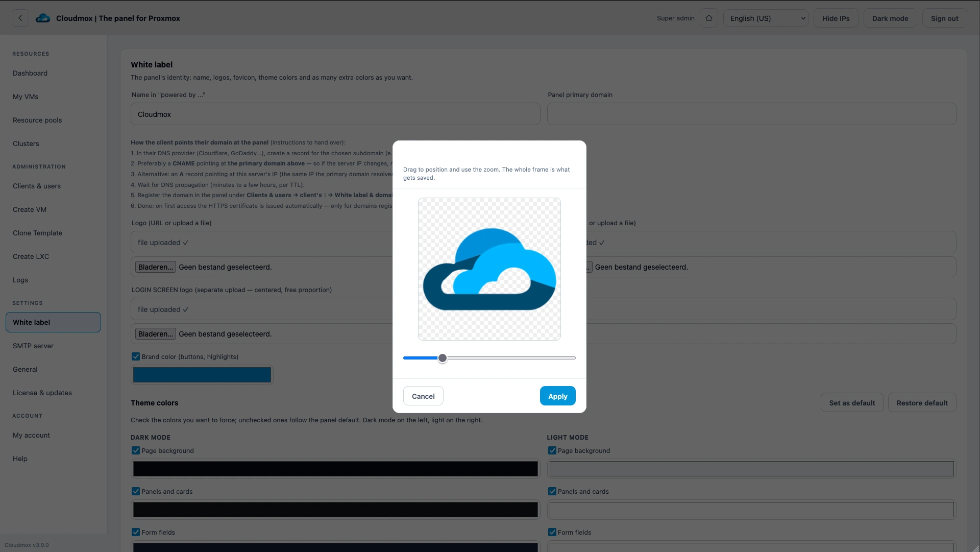Click Set as default button
The width and height of the screenshot is (980, 552).
(852, 402)
